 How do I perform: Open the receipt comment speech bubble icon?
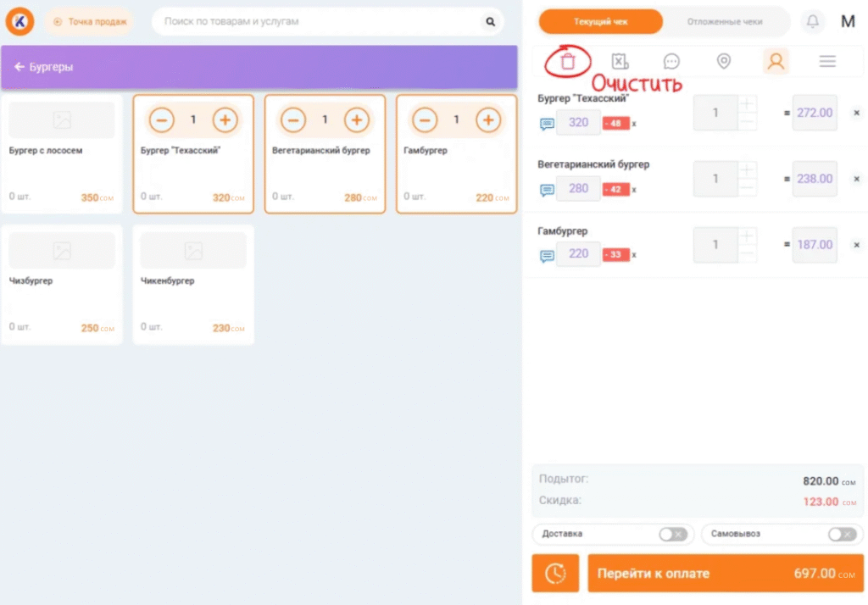click(x=671, y=61)
